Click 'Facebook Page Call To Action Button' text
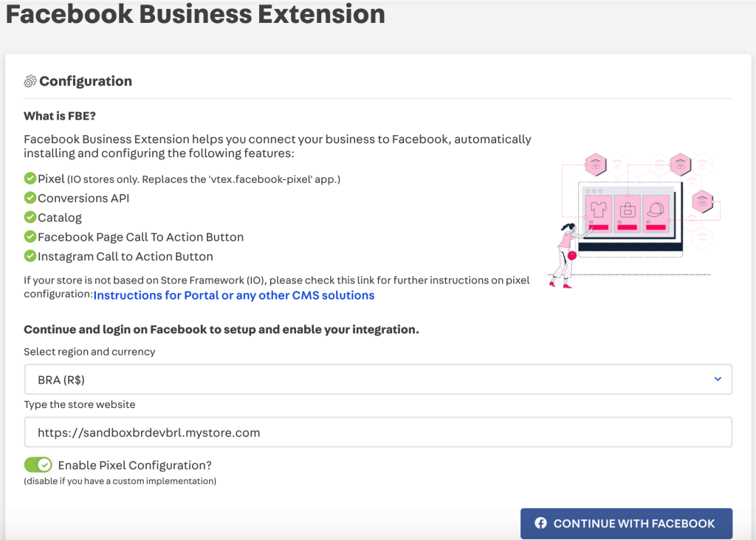Screen dimensions: 756x540 point(141,237)
